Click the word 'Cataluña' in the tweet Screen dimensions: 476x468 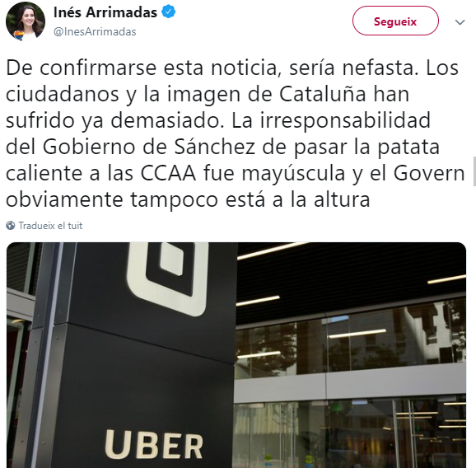click(x=322, y=94)
